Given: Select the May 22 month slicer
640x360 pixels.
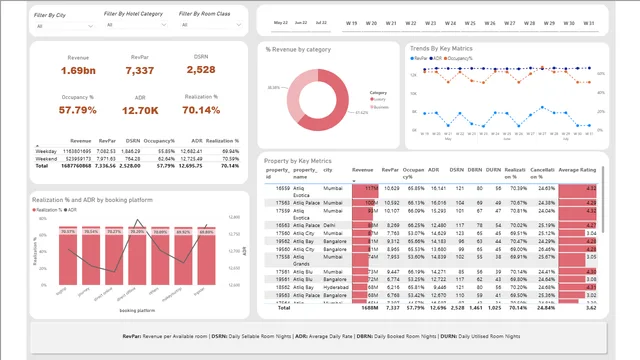Looking at the screenshot, I should pos(281,23).
